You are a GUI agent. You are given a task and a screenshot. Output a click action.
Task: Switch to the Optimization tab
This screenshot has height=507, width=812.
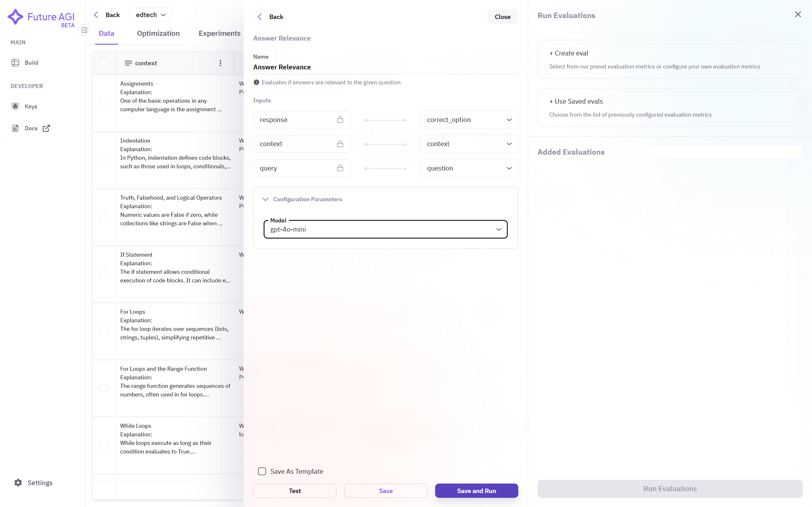pyautogui.click(x=158, y=33)
